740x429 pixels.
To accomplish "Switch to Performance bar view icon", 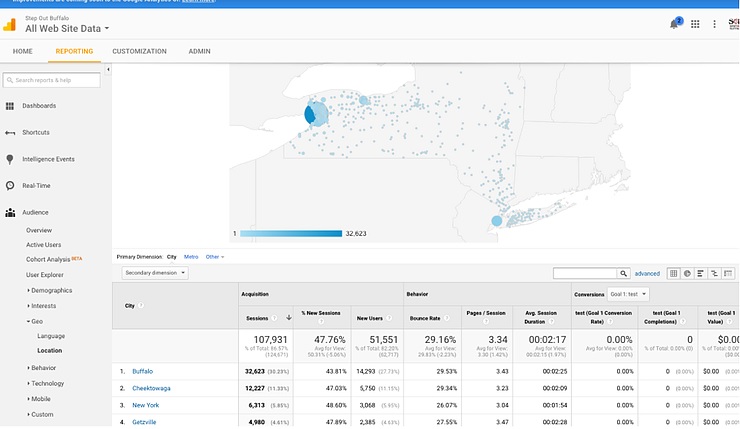I will [700, 273].
